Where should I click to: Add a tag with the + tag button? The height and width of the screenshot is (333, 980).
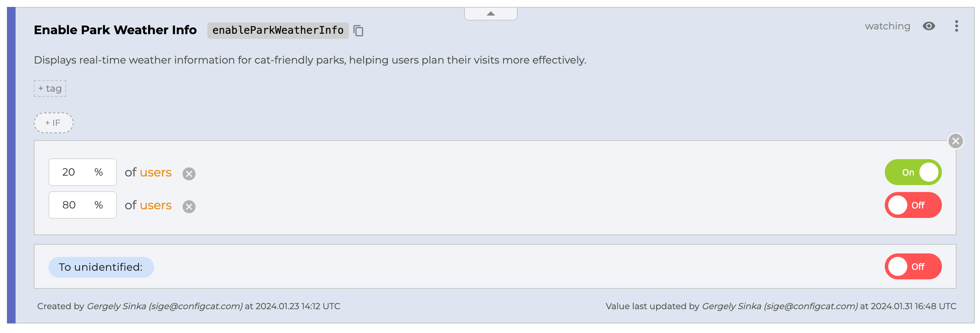point(50,89)
